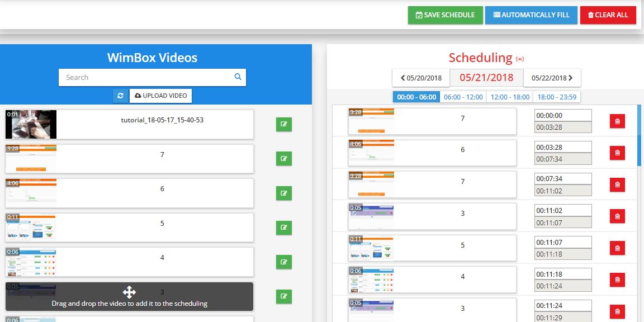Click the Clear All button
This screenshot has height=322, width=644.
tap(608, 15)
